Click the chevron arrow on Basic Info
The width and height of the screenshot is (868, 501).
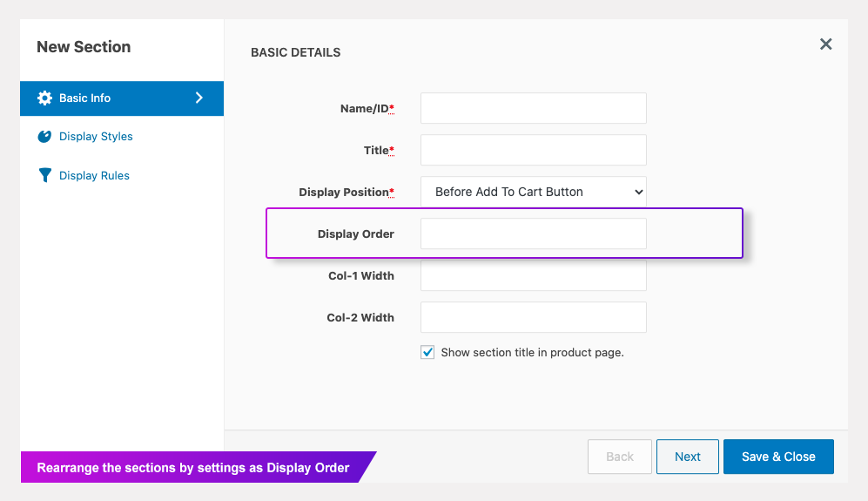pos(199,98)
